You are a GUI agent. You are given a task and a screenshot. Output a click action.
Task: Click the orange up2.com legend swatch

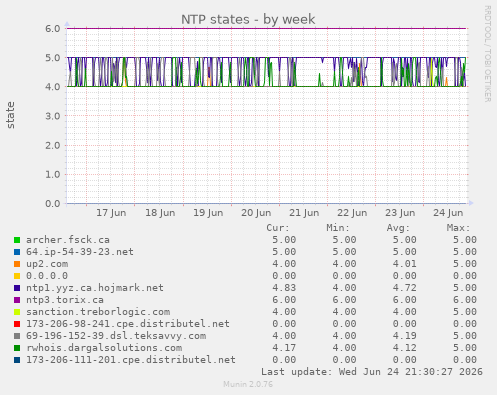point(17,264)
